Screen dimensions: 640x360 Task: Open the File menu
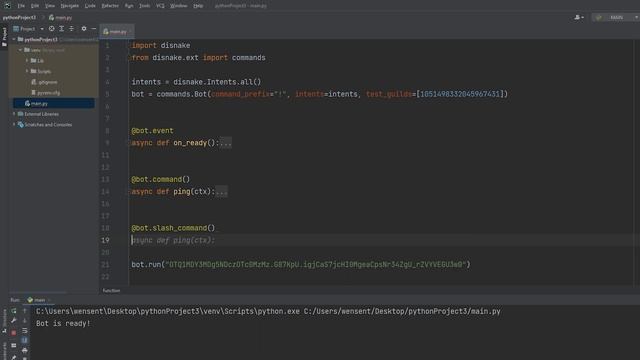(x=21, y=6)
